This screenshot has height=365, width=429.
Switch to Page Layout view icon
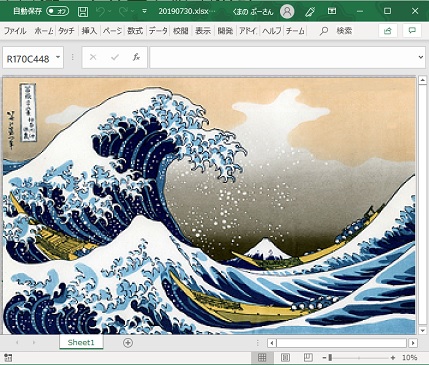tap(285, 358)
